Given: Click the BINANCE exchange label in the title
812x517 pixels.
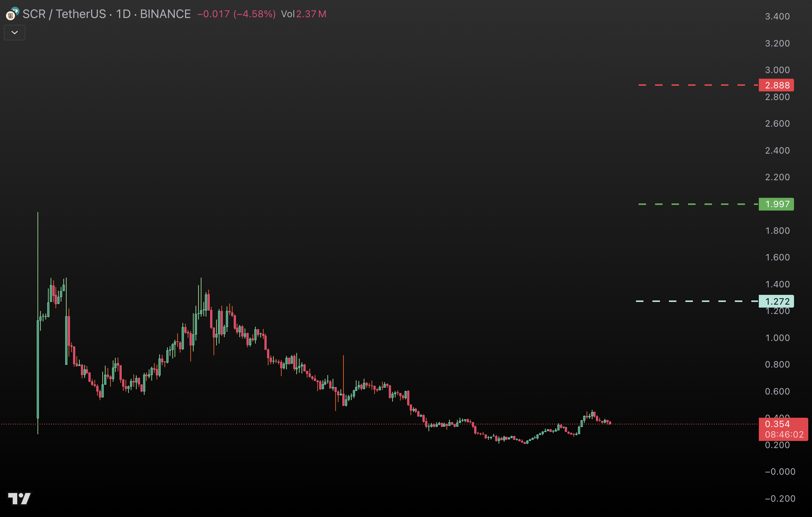Looking at the screenshot, I should 165,14.
